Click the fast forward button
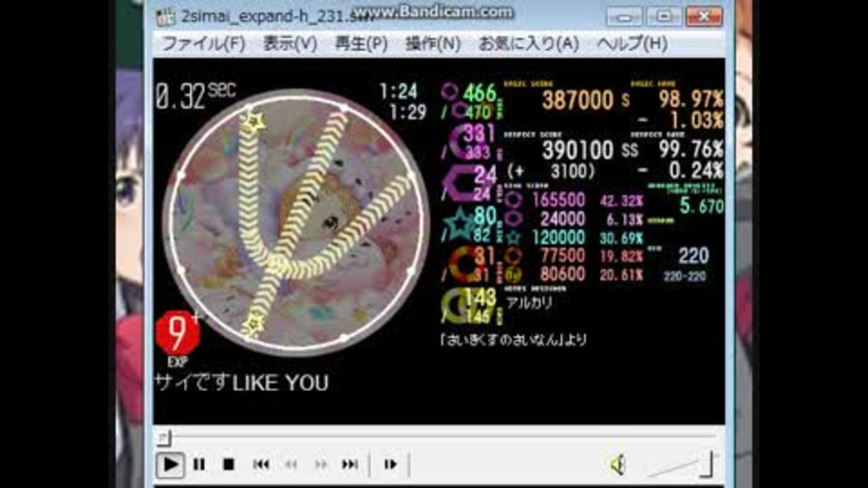Viewport: 868px width, 488px height. point(320,465)
